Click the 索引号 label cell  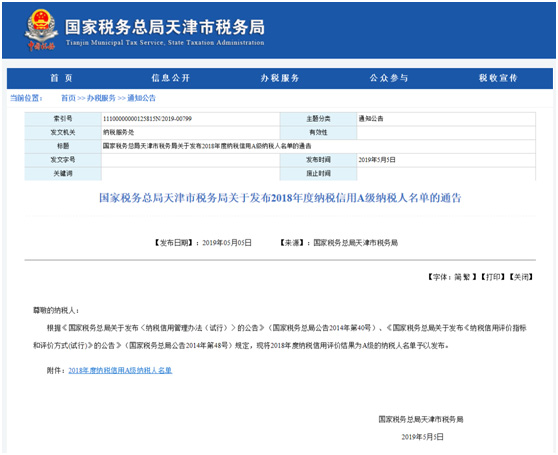pos(63,119)
